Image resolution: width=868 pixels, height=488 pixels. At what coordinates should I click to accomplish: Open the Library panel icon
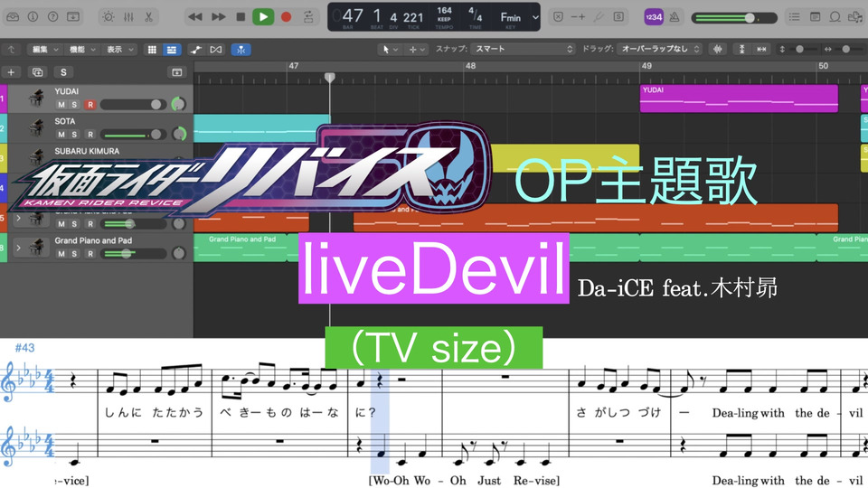coord(13,16)
